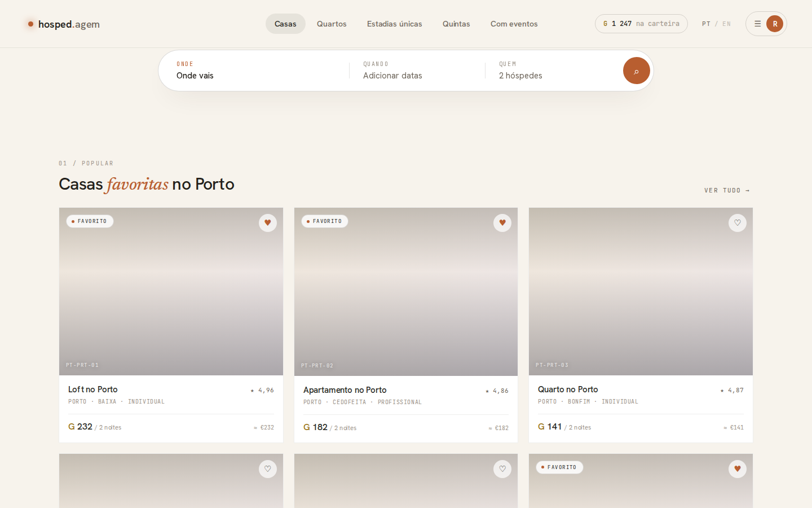Click the R profile avatar
812x508 pixels.
(775, 24)
